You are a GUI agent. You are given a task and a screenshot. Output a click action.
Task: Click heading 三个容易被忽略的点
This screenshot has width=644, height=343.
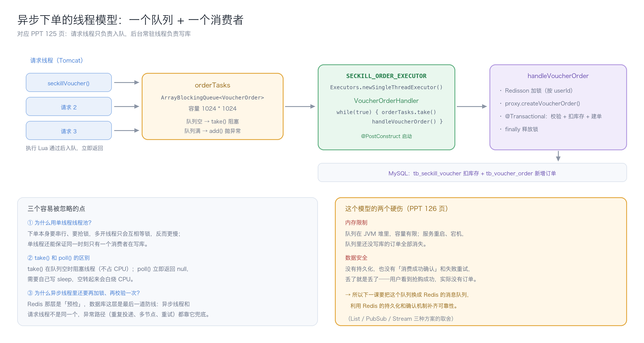(56, 209)
